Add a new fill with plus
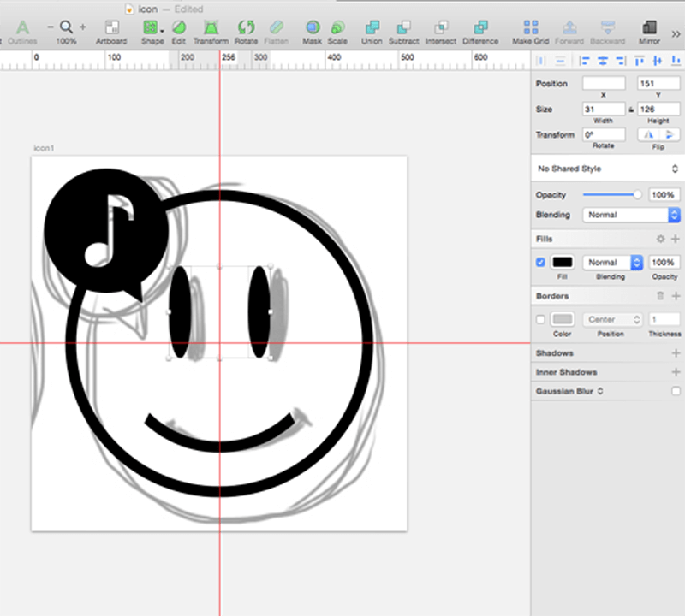Viewport: 685px width, 616px height. (676, 239)
